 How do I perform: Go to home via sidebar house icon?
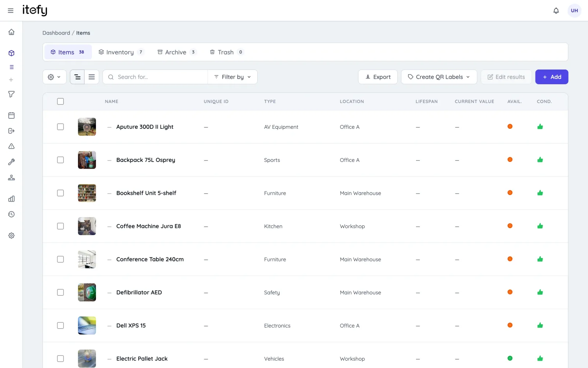(x=11, y=32)
